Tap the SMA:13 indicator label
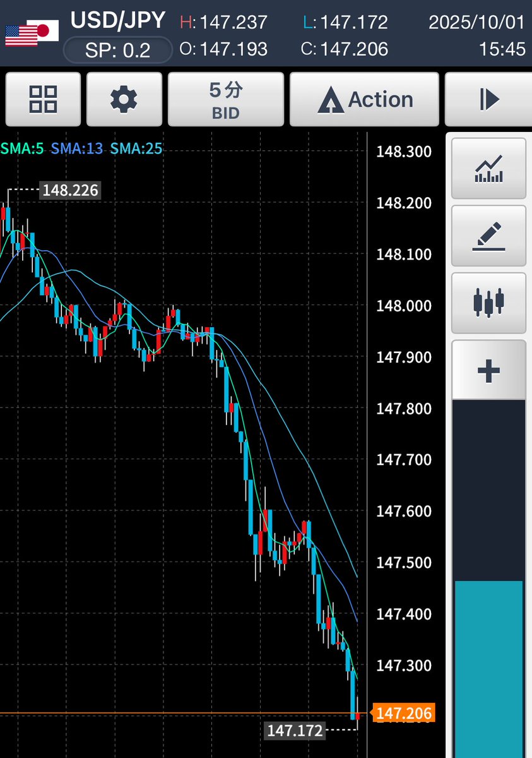Viewport: 532px width, 758px height. point(78,148)
